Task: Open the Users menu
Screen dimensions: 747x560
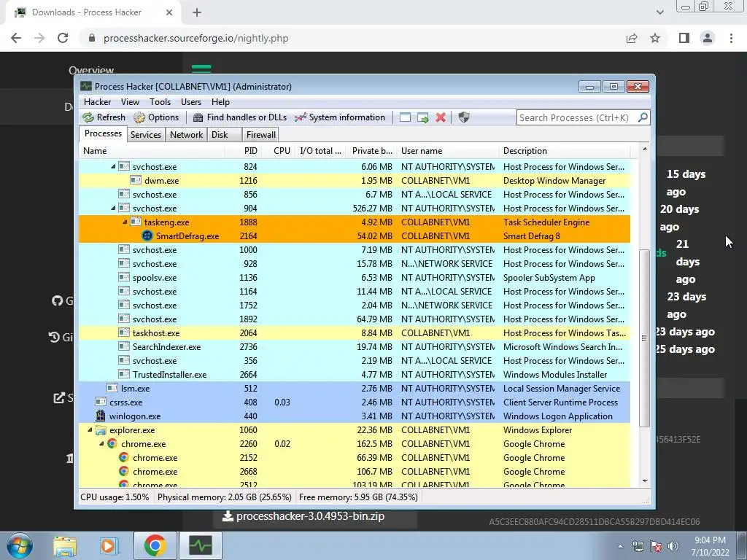Action: point(191,102)
